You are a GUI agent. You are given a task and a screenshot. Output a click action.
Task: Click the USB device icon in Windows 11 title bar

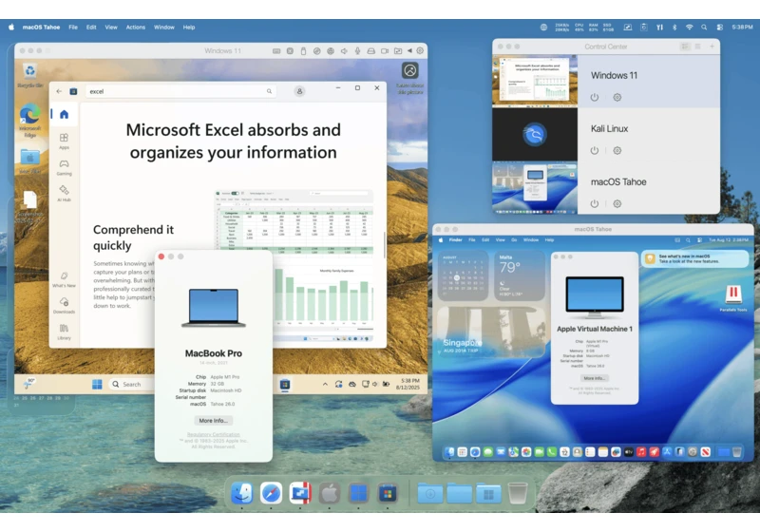[303, 51]
